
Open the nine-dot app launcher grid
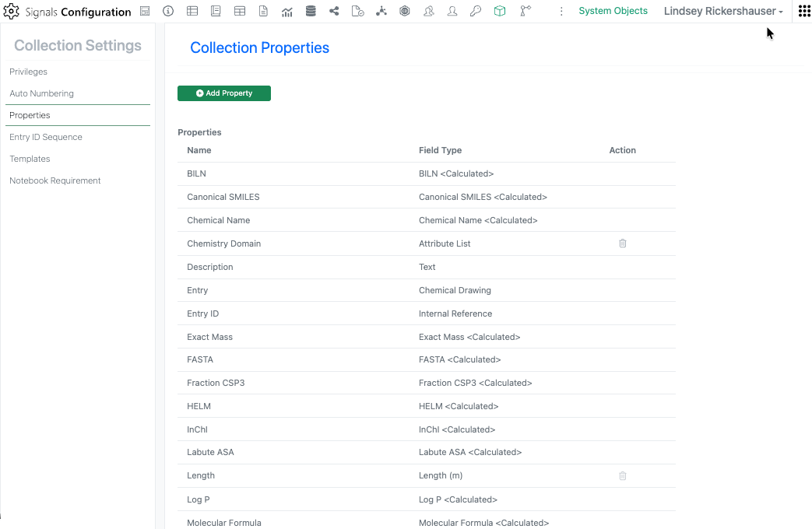coord(804,11)
